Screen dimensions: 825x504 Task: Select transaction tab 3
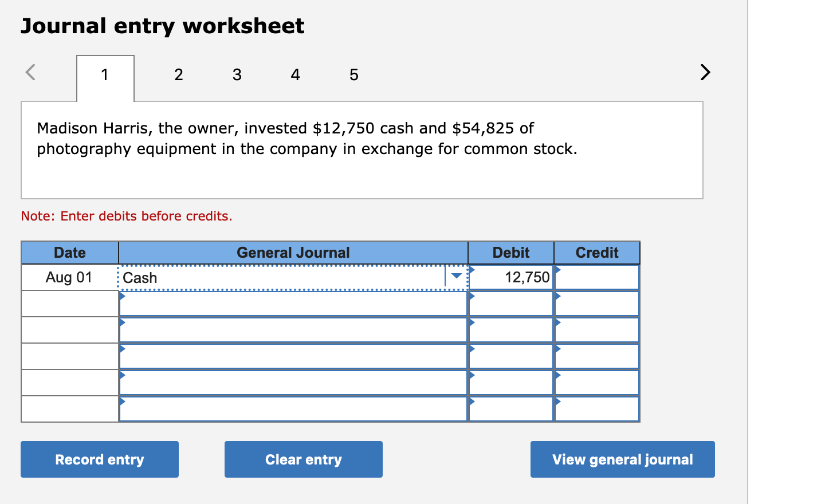[x=237, y=74]
